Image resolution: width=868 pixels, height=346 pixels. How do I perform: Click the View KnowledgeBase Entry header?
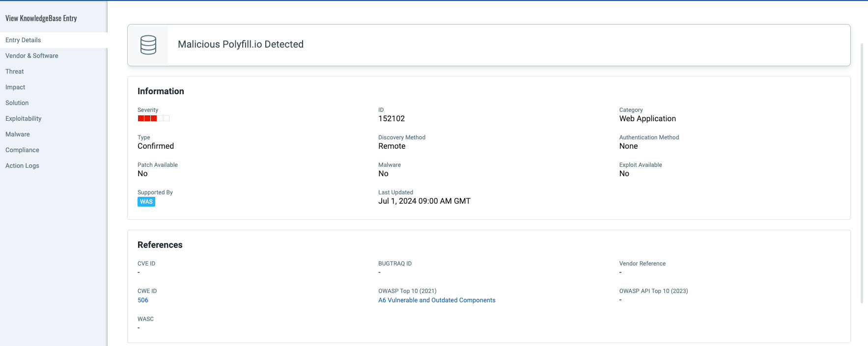tap(41, 18)
